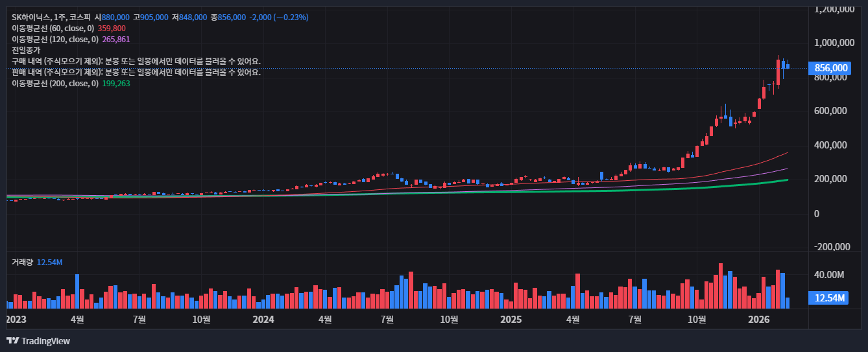Click the high price value 905,000
Image resolution: width=868 pixels, height=352 pixels.
click(x=154, y=17)
